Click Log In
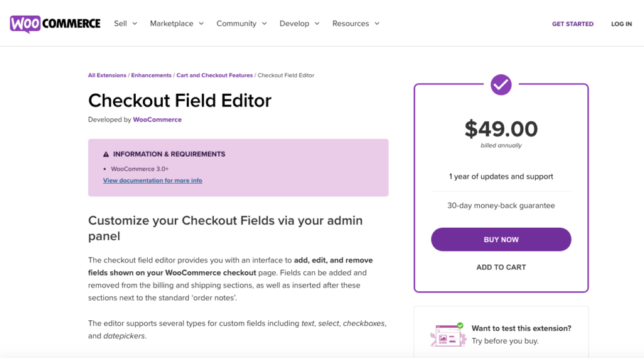Screen dimensions: 644x358 pyautogui.click(x=621, y=24)
